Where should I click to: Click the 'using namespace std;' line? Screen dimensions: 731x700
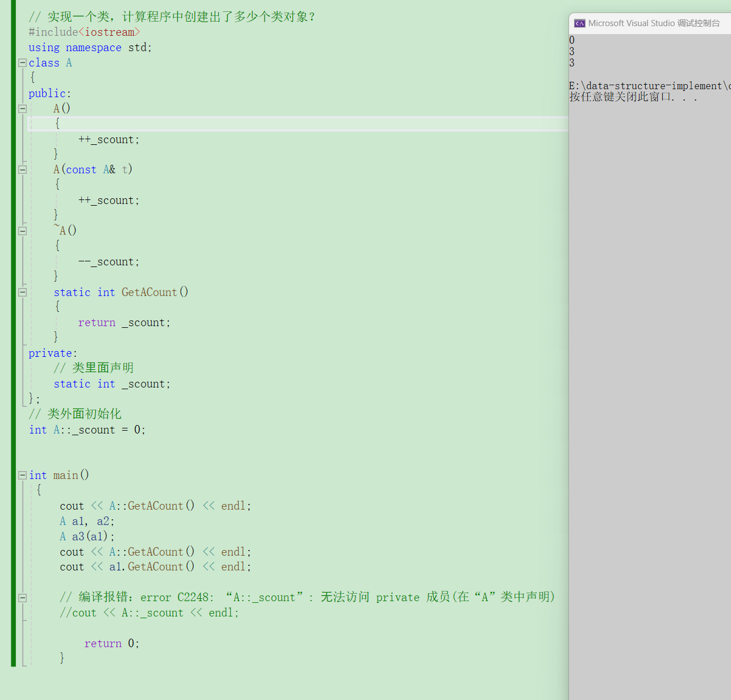(90, 48)
